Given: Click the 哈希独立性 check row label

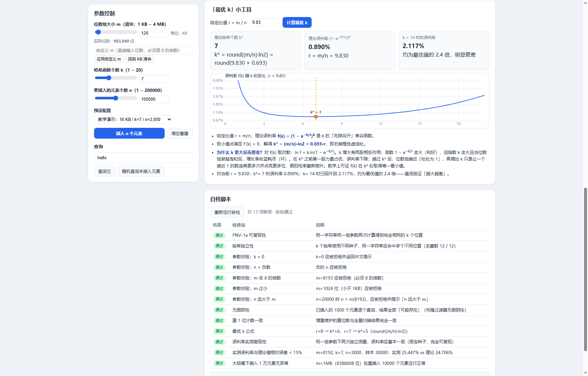Looking at the screenshot, I should [243, 246].
